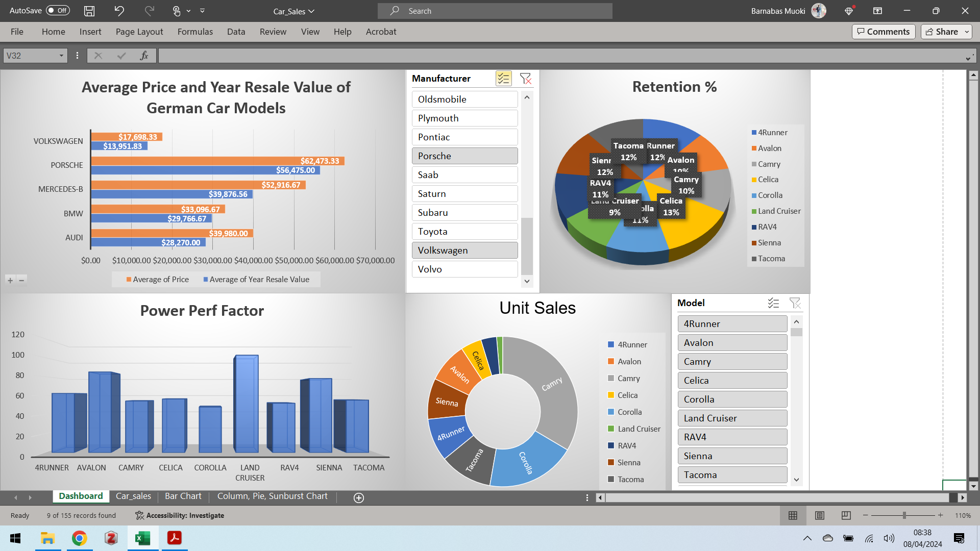Image resolution: width=980 pixels, height=551 pixels.
Task: Click the Undo icon
Action: click(x=118, y=11)
